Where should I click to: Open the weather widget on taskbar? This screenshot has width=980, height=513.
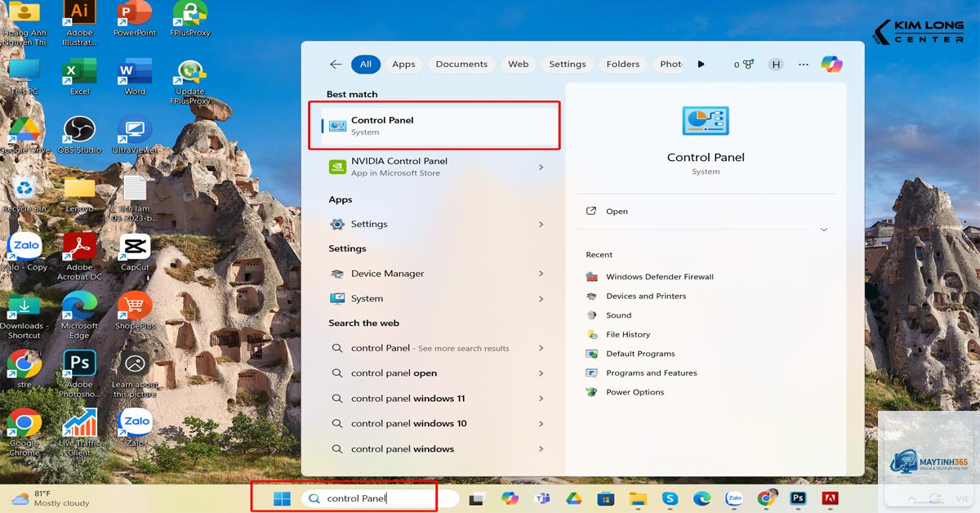[51, 498]
